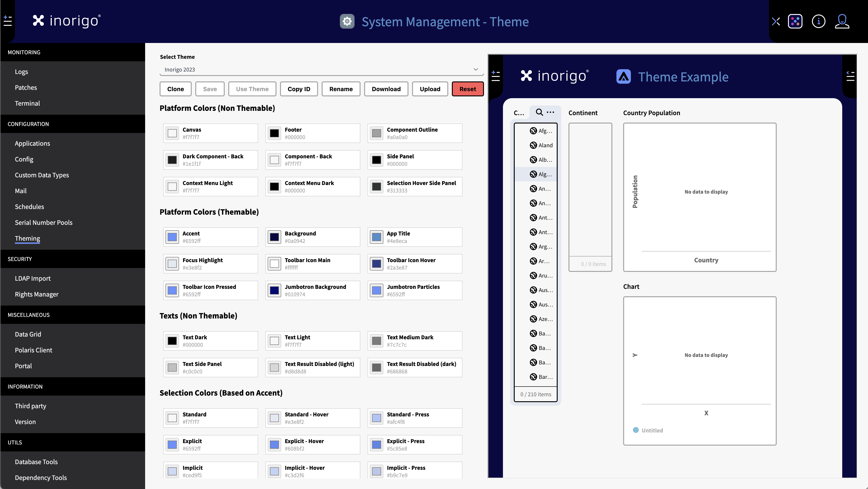
Task: Open the user profile icon
Action: coord(842,21)
